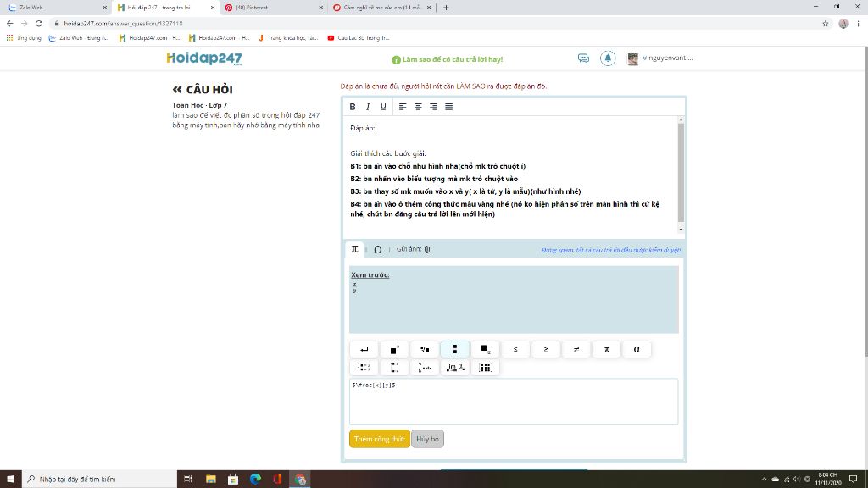Click the Windows taskbar search box
Screen dimensions: 868x488
(100, 480)
